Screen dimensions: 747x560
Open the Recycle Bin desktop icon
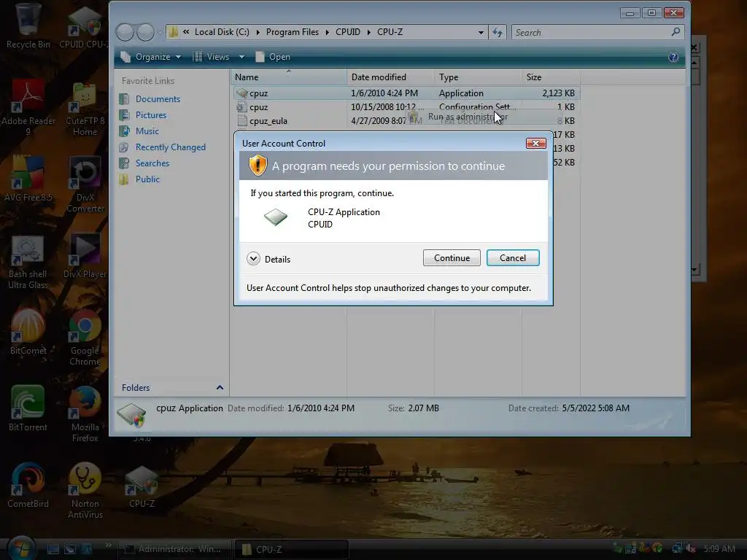(x=28, y=27)
